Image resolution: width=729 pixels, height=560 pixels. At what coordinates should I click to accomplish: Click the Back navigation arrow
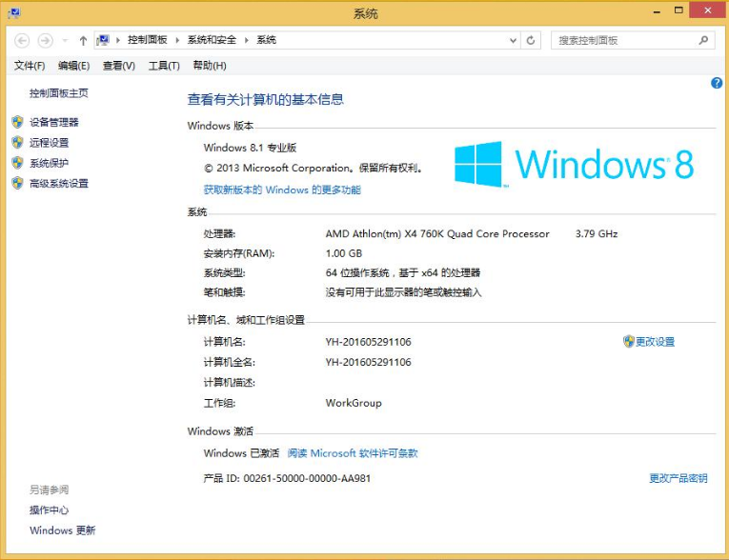(22, 40)
